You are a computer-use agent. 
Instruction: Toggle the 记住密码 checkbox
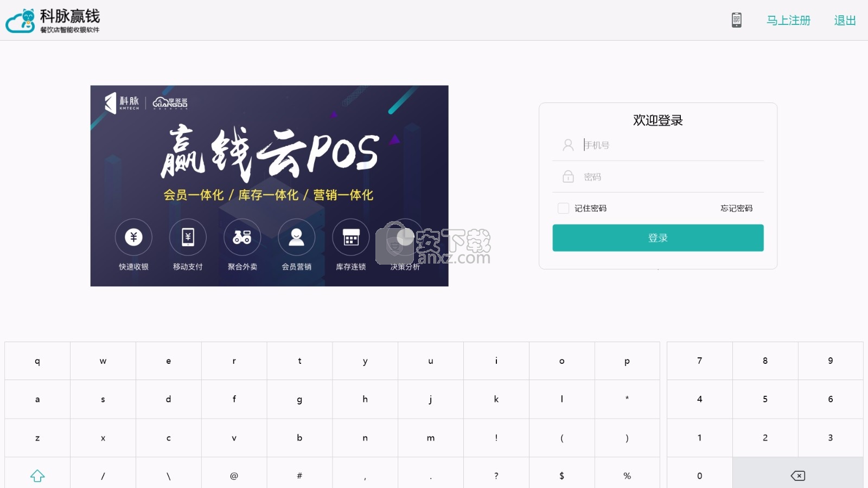[x=563, y=208]
